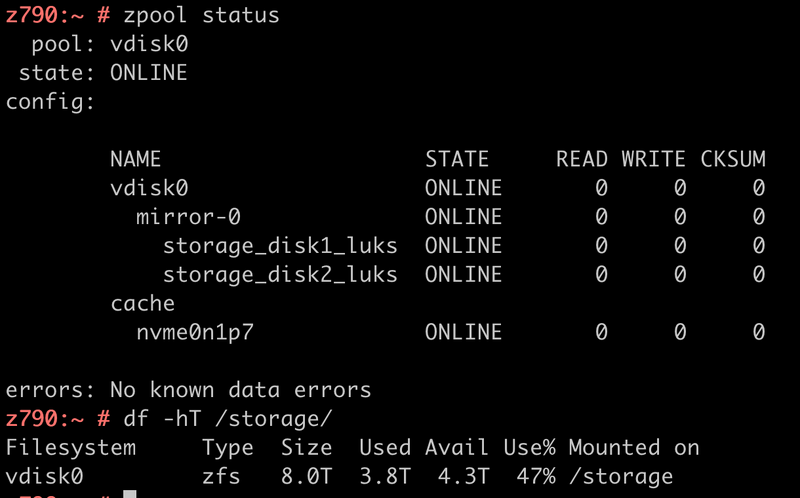Click the mirror-0 vdev entry
This screenshot has height=498, width=800.
[x=188, y=216]
